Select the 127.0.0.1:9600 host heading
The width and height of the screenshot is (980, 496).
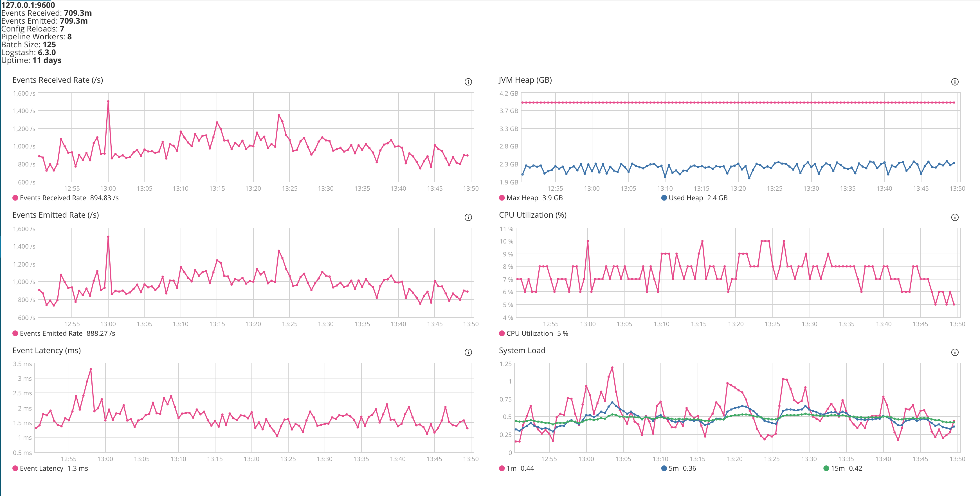coord(28,5)
